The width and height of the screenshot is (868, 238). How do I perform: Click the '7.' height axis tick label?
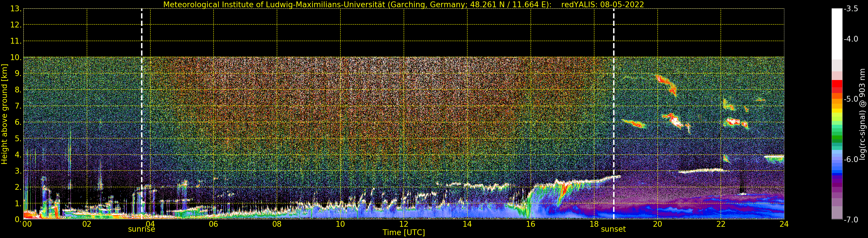click(x=18, y=106)
